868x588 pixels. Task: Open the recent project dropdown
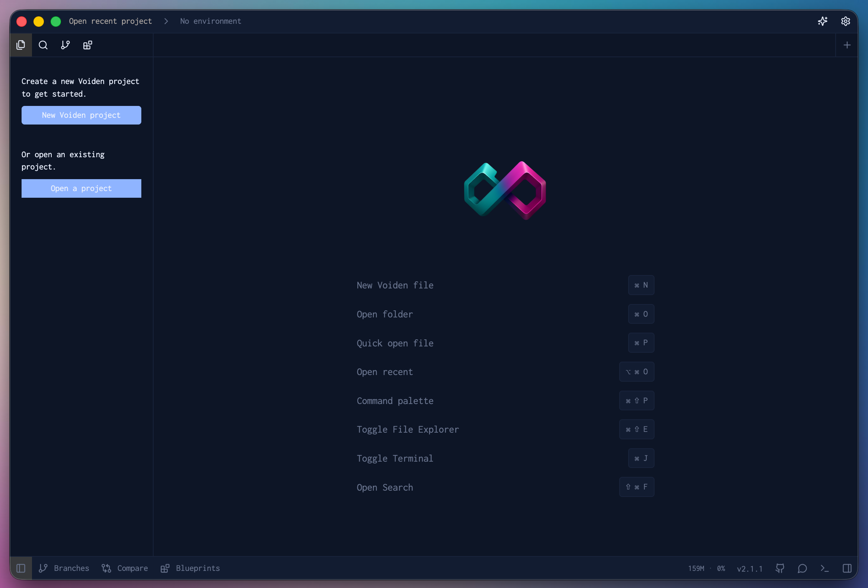coord(110,21)
